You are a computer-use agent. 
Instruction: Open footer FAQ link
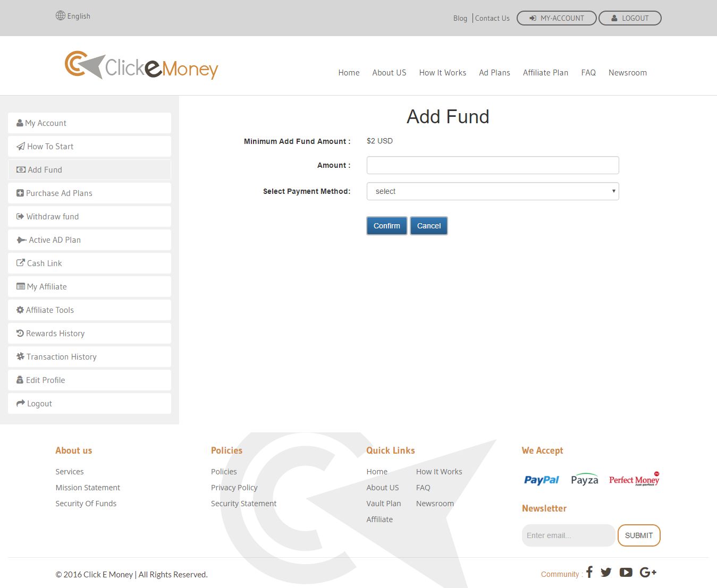tap(423, 488)
